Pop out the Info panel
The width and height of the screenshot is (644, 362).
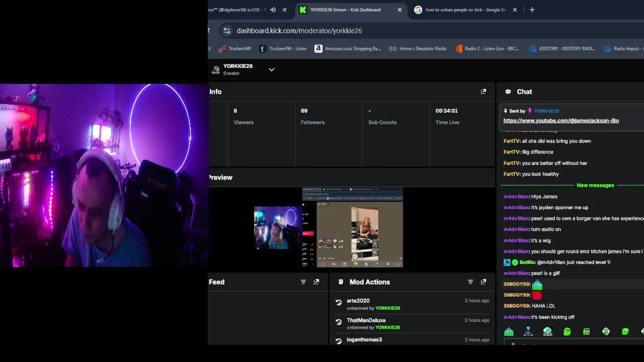[x=484, y=92]
